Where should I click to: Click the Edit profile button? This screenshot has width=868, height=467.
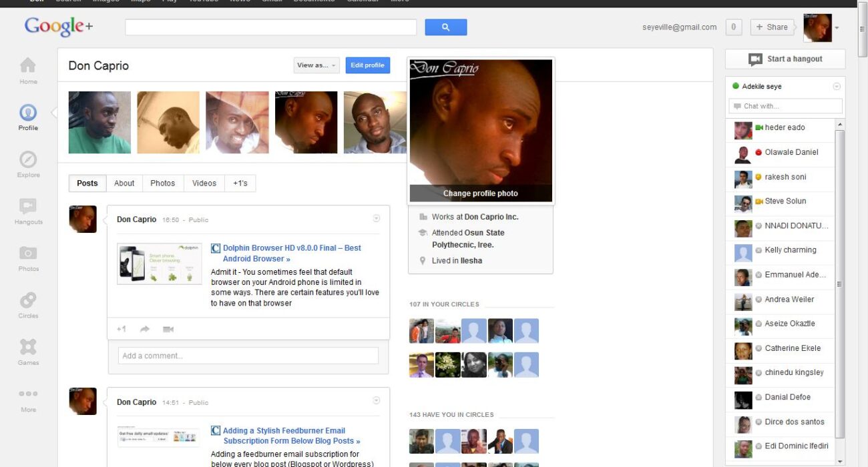pyautogui.click(x=367, y=65)
